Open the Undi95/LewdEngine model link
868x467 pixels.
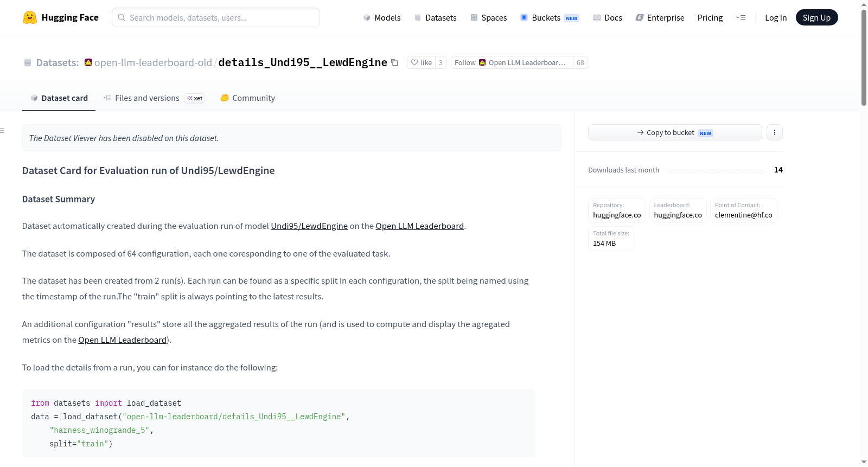pyautogui.click(x=309, y=226)
